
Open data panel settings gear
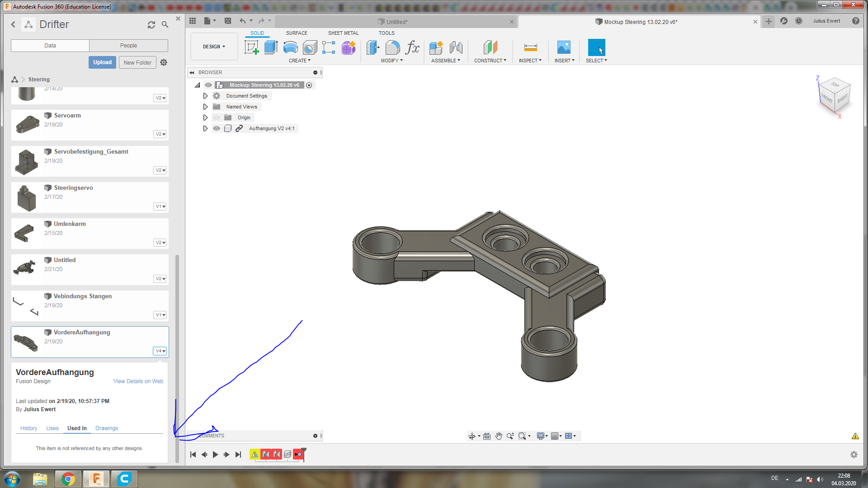164,62
